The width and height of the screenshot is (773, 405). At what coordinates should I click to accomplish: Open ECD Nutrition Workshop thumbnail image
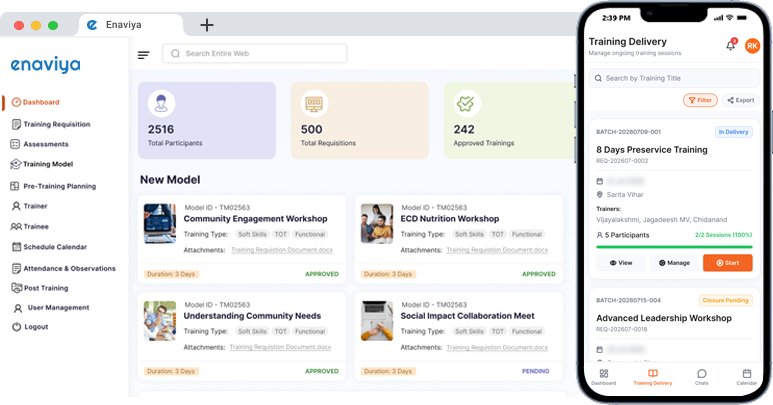click(x=377, y=224)
